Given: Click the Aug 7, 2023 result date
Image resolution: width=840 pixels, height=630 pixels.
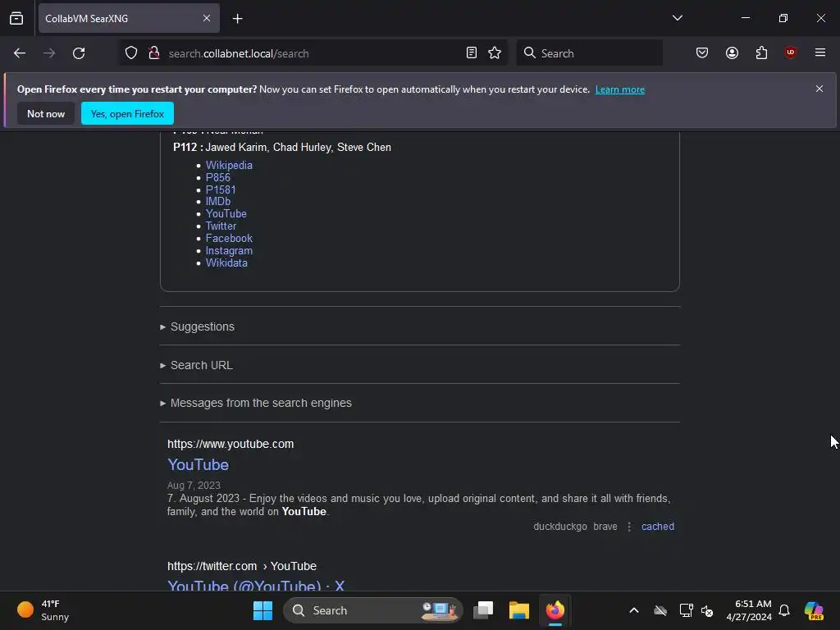Looking at the screenshot, I should [x=194, y=486].
